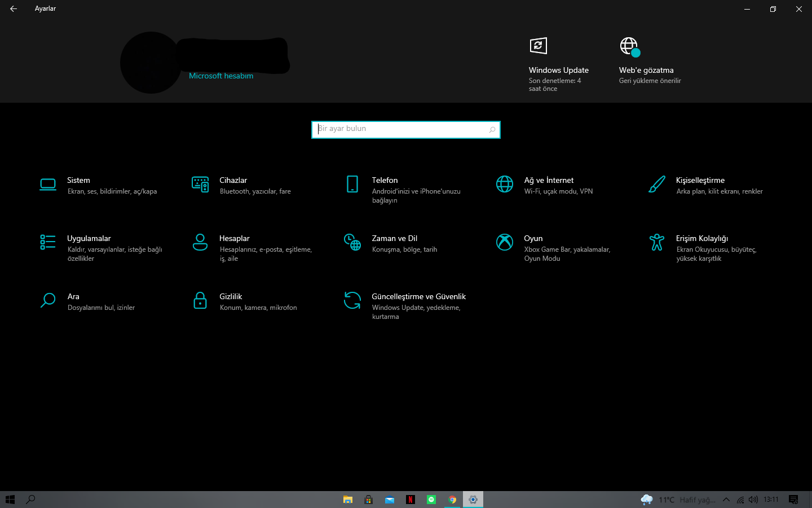
Task: Click the Settings gear taskbar icon
Action: click(473, 500)
